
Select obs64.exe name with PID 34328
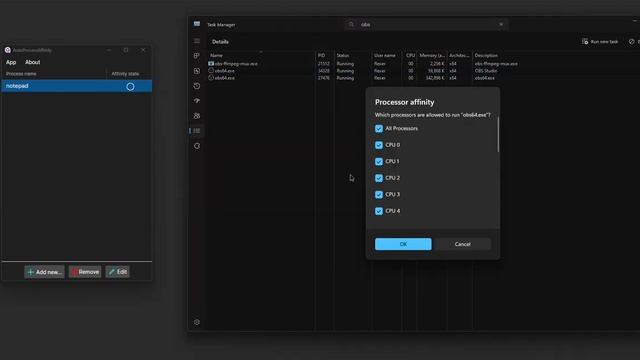(224, 71)
